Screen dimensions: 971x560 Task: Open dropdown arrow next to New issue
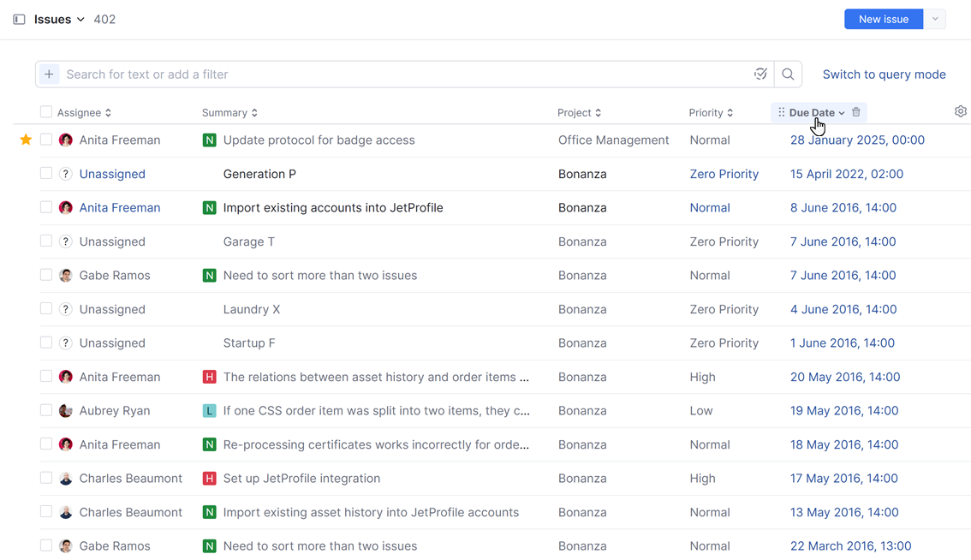[935, 19]
